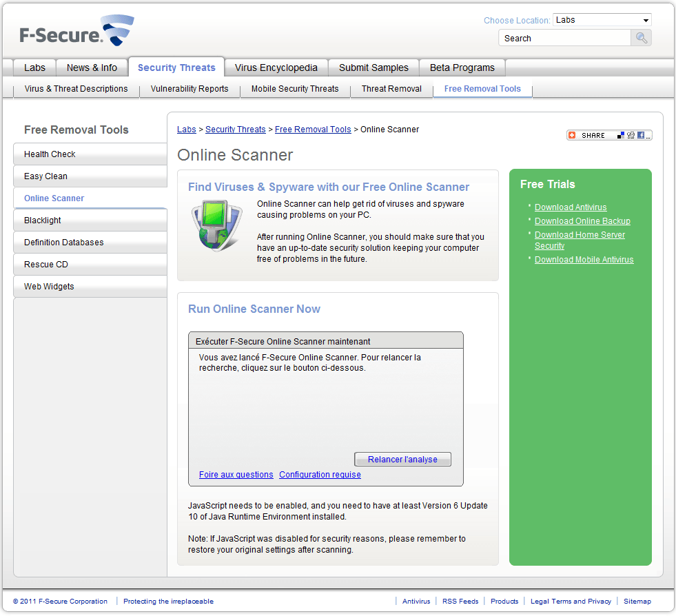Click the orange plus Share icon

[572, 135]
